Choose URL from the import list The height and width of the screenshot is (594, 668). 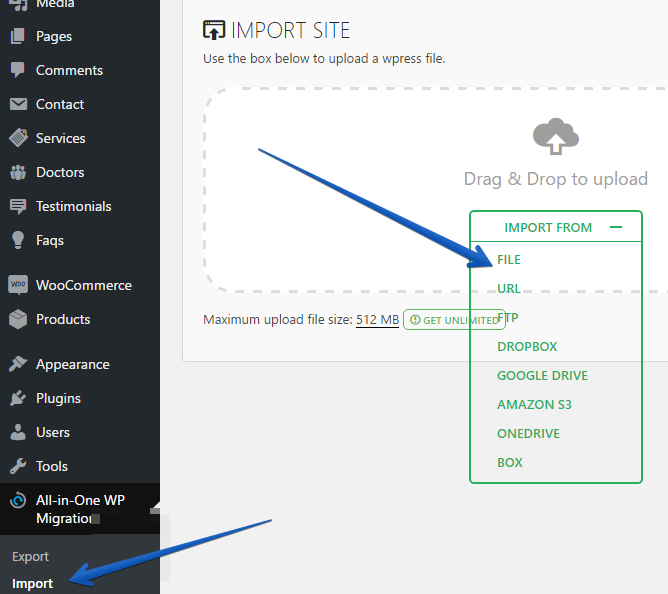(509, 289)
